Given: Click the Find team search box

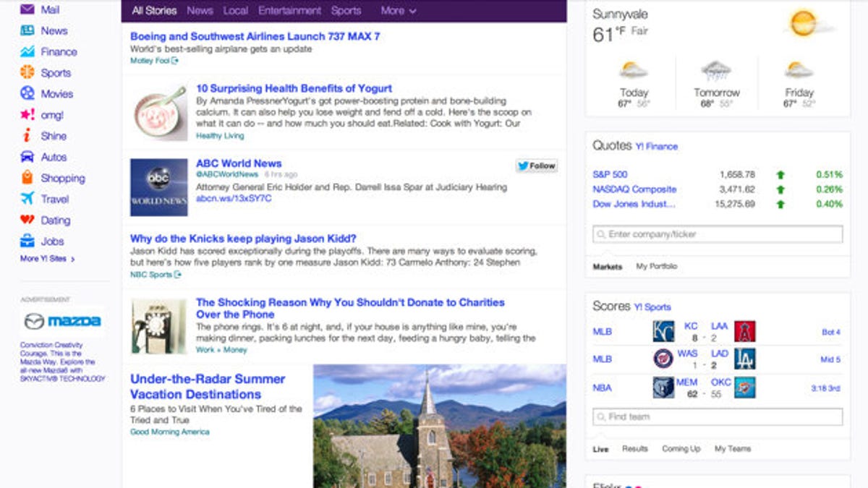Looking at the screenshot, I should point(718,416).
